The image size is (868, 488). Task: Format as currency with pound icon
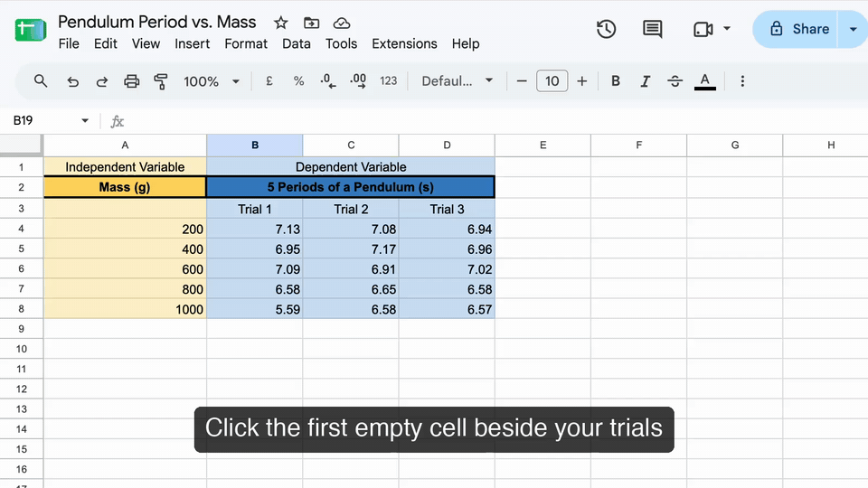[x=269, y=80]
